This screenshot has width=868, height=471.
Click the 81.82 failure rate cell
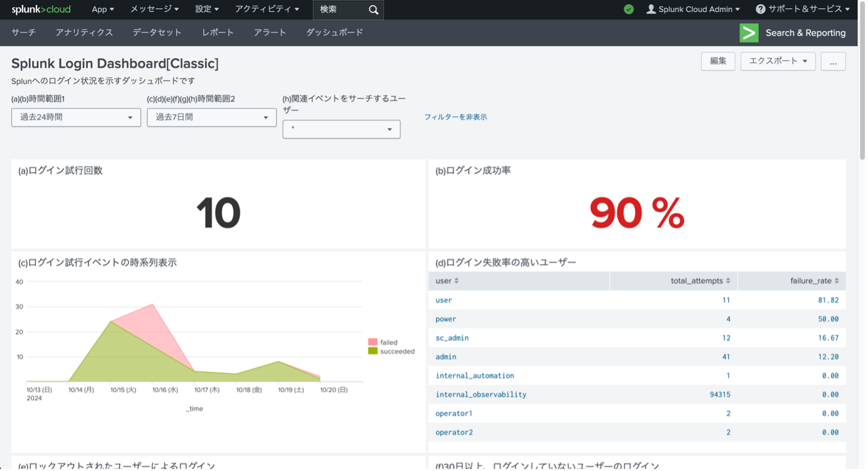pyautogui.click(x=828, y=300)
